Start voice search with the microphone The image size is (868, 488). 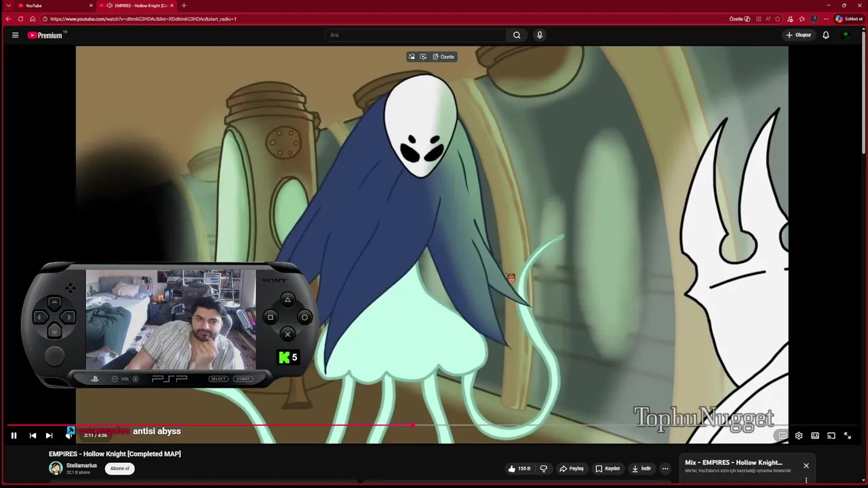(540, 35)
